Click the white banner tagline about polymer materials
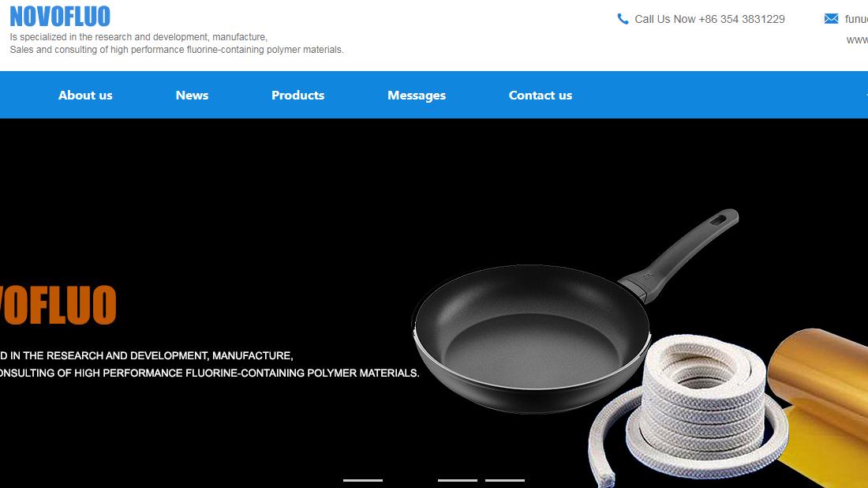Image resolution: width=868 pixels, height=488 pixels. coord(210,365)
